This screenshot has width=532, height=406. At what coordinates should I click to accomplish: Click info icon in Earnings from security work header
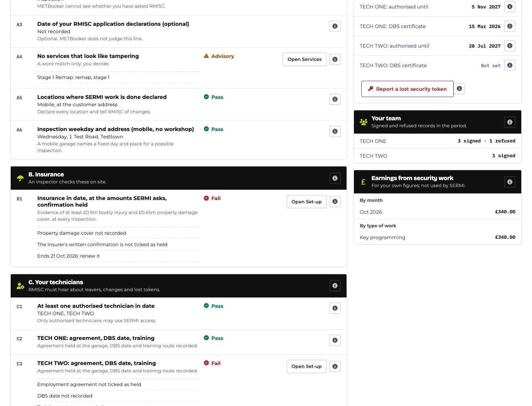(x=510, y=182)
